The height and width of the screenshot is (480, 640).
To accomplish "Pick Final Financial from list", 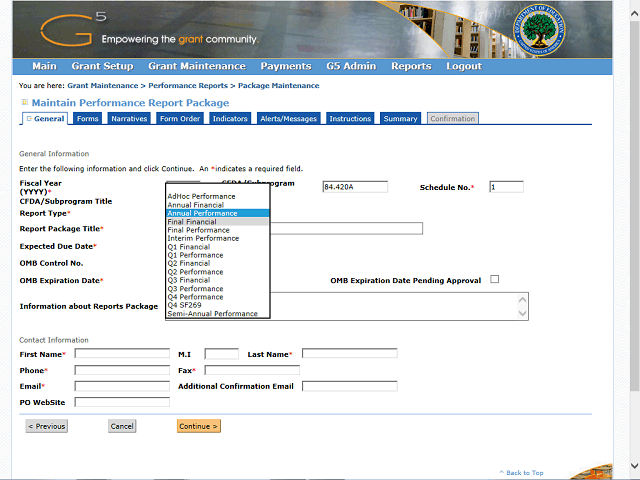I will (x=218, y=222).
